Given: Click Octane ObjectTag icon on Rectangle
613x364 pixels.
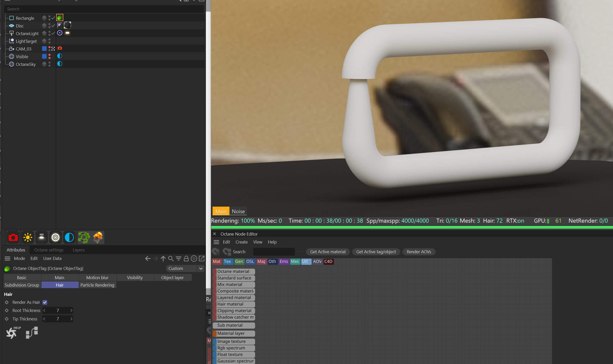Looking at the screenshot, I should [x=59, y=18].
